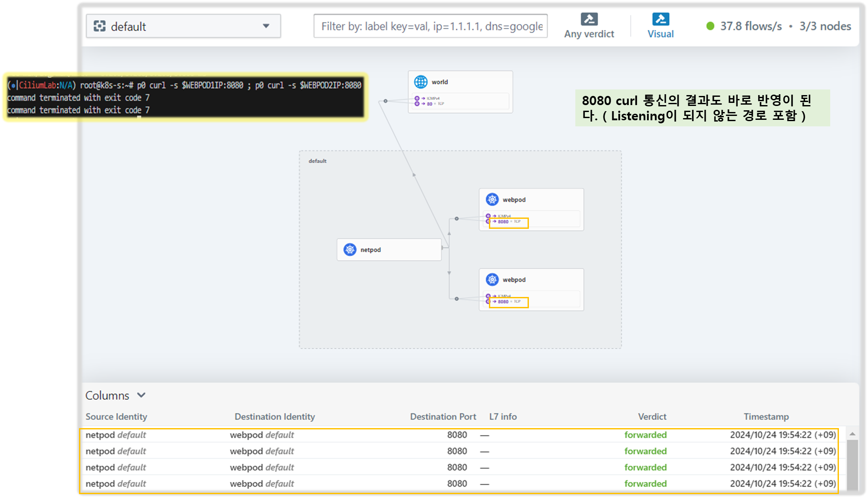Click the lower webpod card's Kubernetes icon
The image size is (868, 498).
(x=492, y=280)
